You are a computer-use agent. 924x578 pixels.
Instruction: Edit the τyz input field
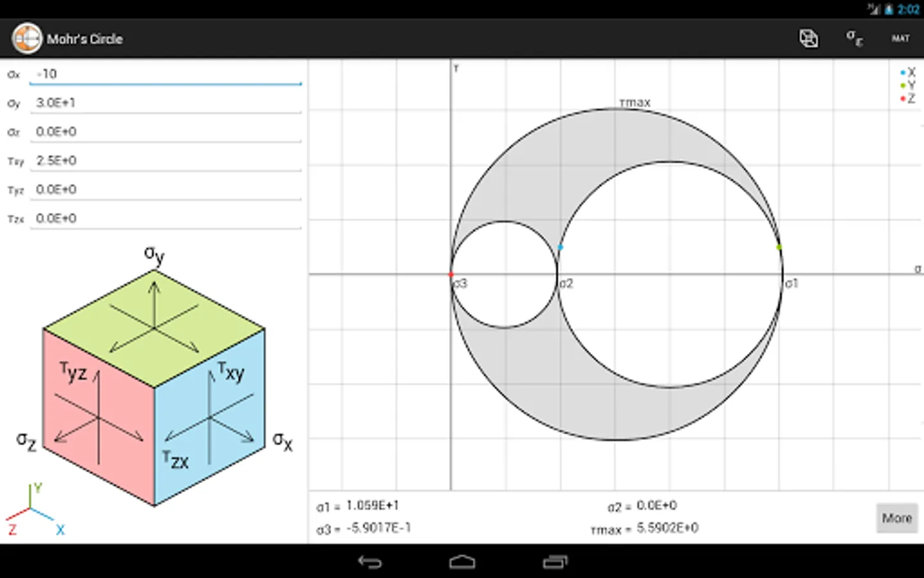[166, 189]
